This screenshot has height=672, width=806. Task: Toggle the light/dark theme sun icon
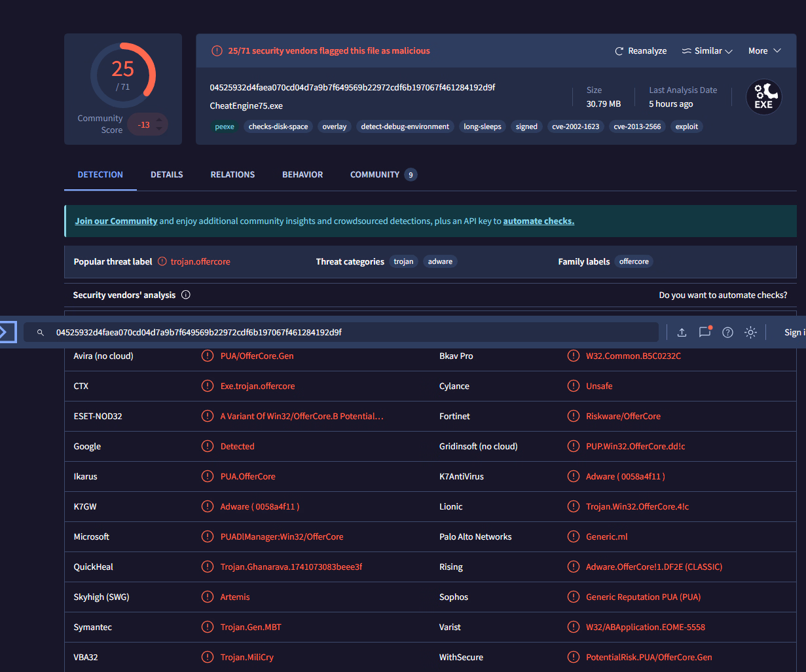(750, 332)
